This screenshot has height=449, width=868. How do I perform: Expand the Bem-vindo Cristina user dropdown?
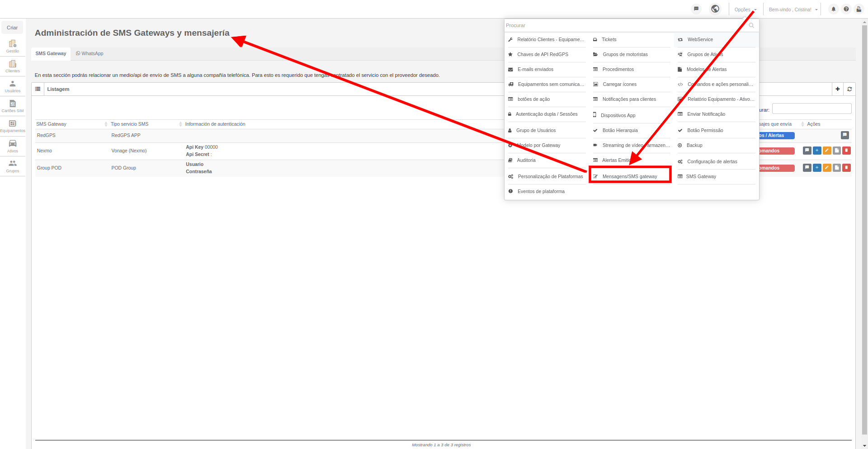tap(793, 9)
